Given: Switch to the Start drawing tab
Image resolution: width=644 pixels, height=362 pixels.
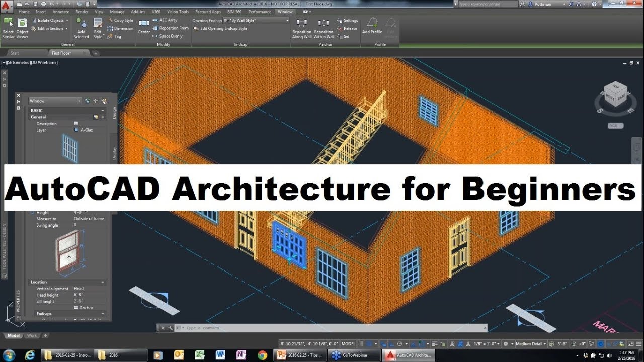Looking at the screenshot, I should tap(15, 53).
